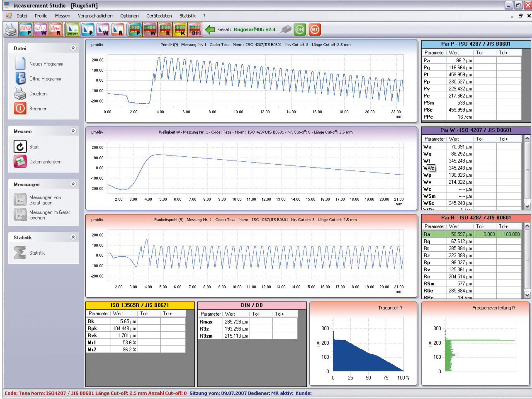Collapse the Statistik panel
This screenshot has height=399, width=532.
pyautogui.click(x=74, y=237)
